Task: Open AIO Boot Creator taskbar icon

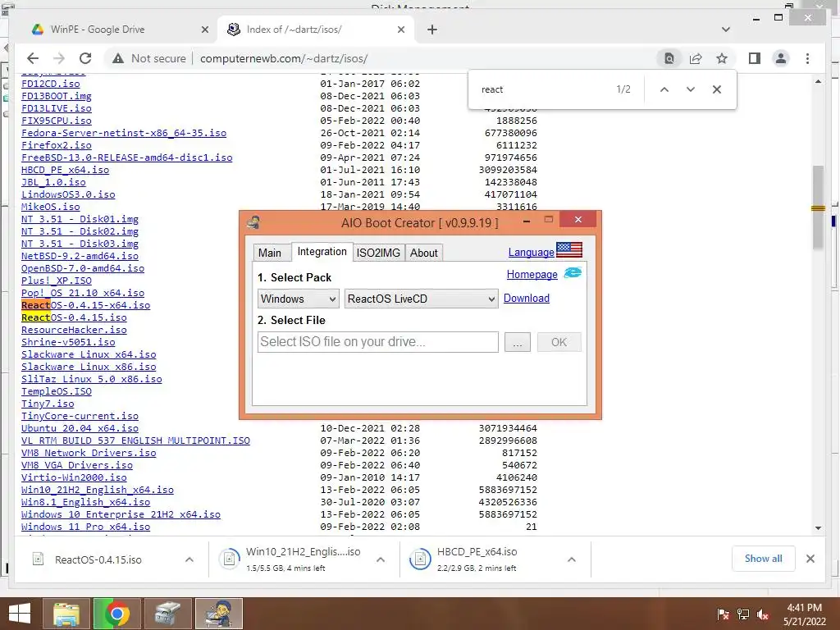Action: (218, 614)
